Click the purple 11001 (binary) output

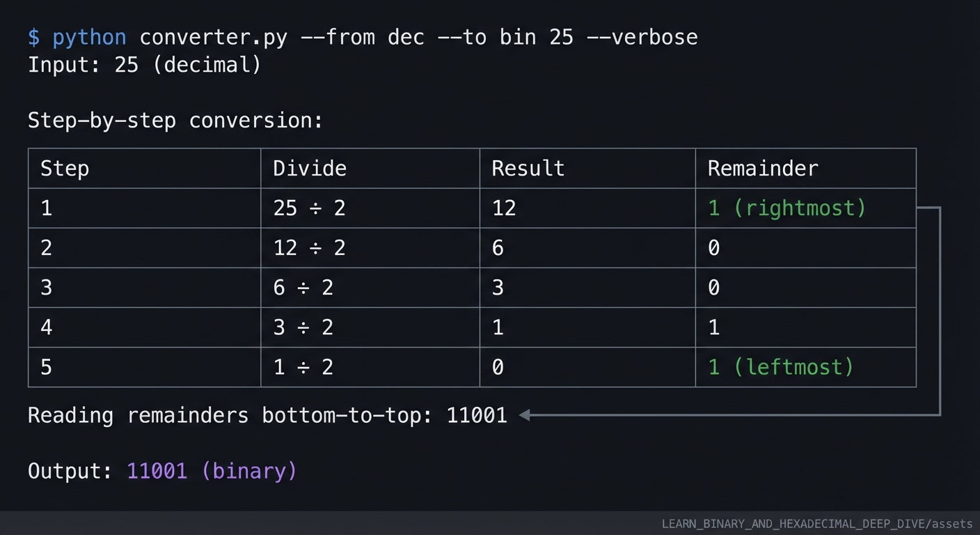212,471
